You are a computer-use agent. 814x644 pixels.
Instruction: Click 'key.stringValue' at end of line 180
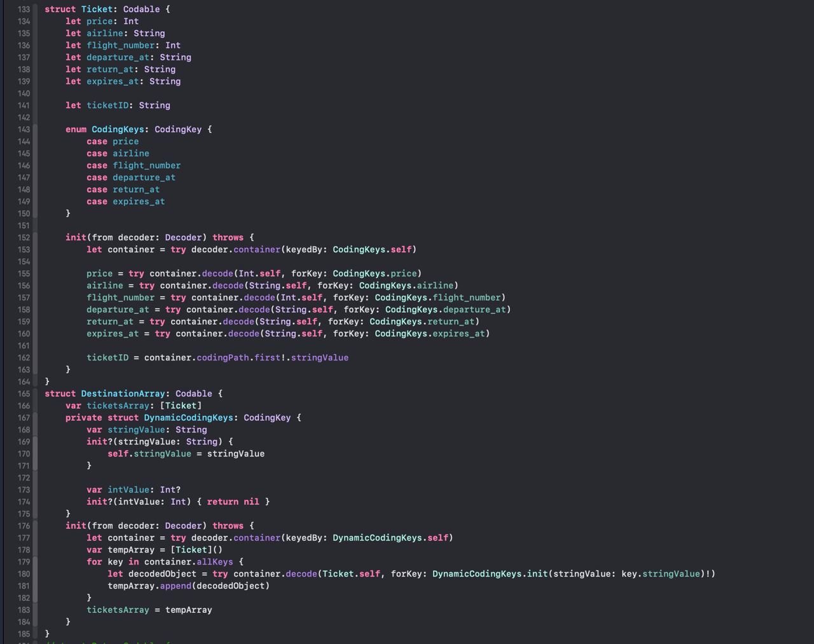pos(661,575)
